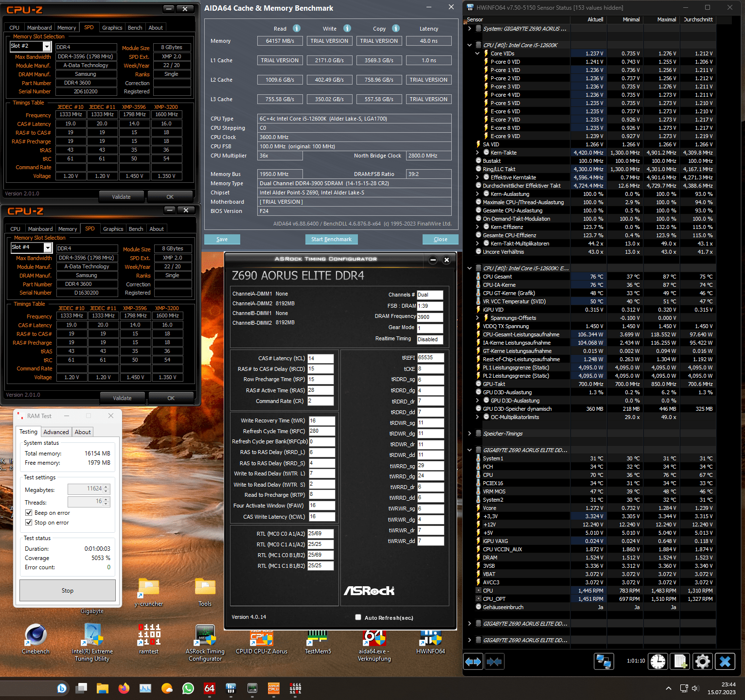
Task: Click the HWiNFO collapse columns arrows icon
Action: point(494,662)
